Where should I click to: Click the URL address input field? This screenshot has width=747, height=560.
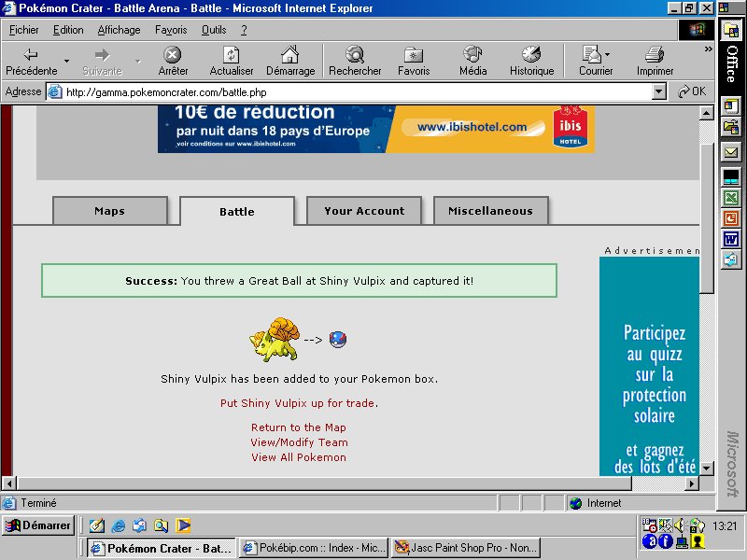pyautogui.click(x=355, y=91)
